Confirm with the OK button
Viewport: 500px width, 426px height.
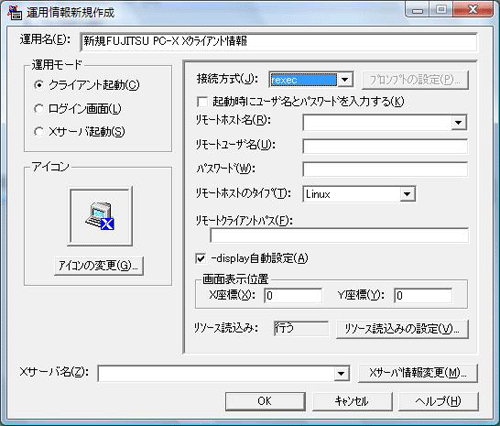click(x=265, y=401)
